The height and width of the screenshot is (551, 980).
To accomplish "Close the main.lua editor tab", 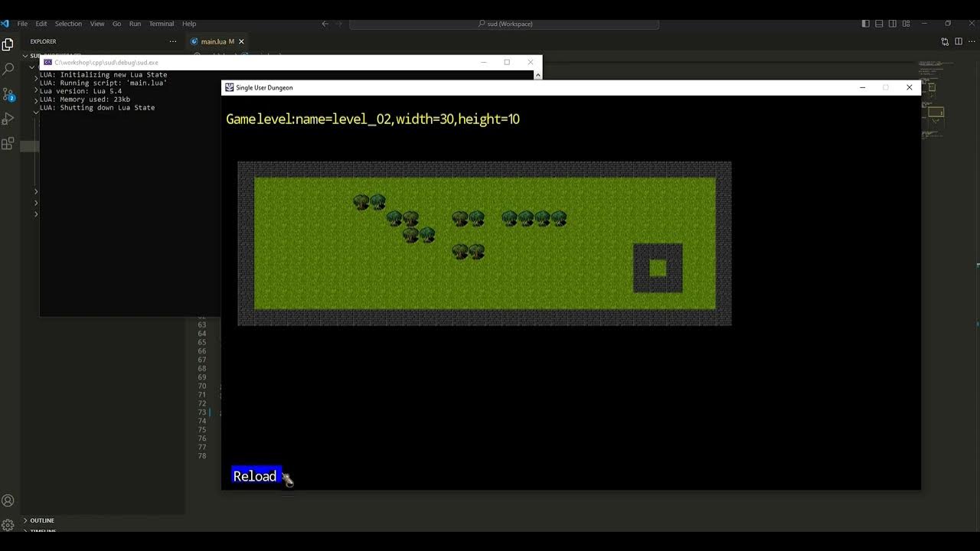I will pos(242,41).
